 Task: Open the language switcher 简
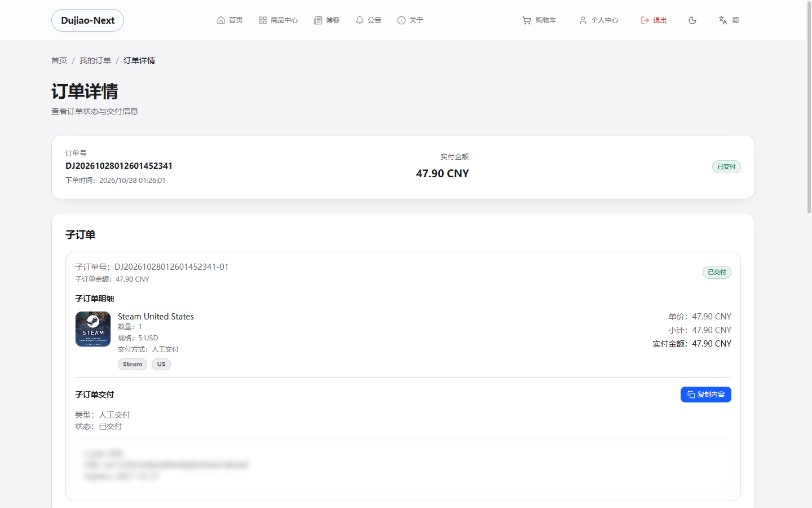(x=729, y=20)
